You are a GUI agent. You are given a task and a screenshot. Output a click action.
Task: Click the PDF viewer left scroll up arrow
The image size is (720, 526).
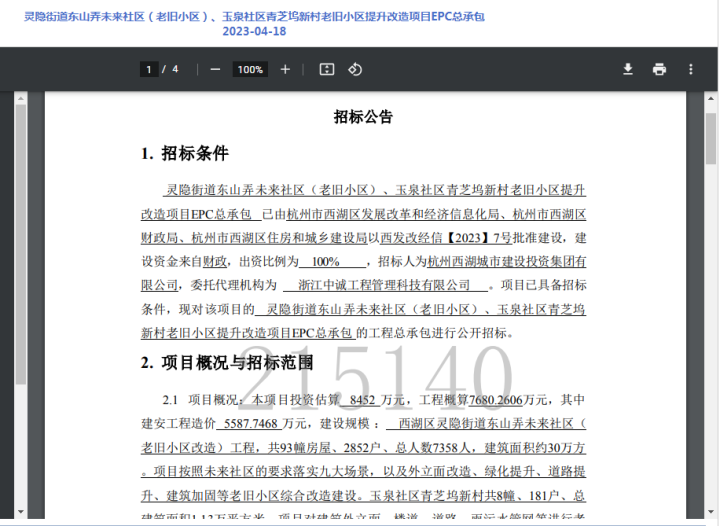pos(20,98)
